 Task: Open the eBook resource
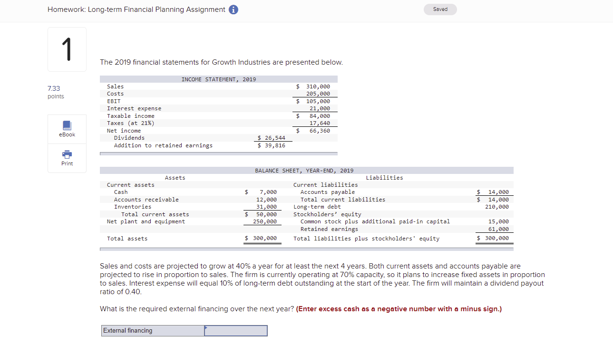[x=67, y=129]
